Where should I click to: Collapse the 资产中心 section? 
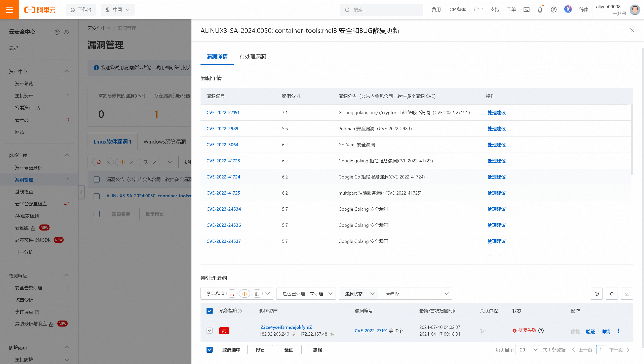click(67, 71)
